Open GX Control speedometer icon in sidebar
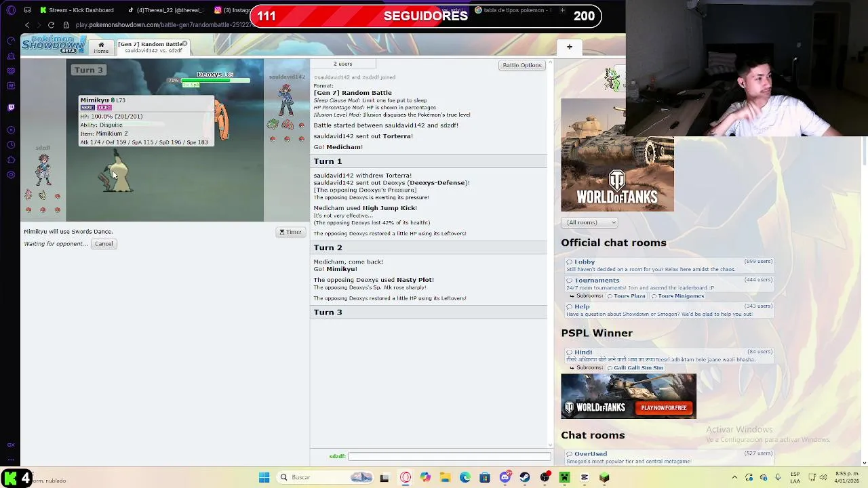Image resolution: width=868 pixels, height=488 pixels. point(11,41)
